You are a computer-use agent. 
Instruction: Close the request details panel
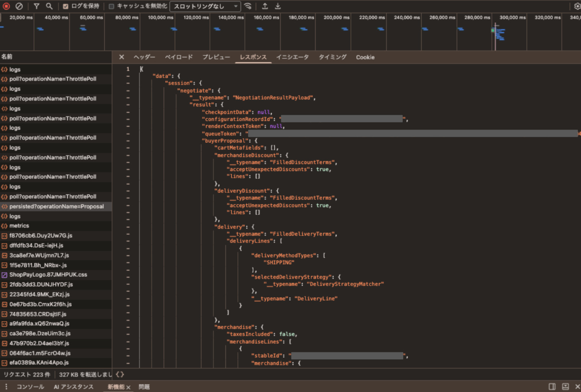pos(122,57)
